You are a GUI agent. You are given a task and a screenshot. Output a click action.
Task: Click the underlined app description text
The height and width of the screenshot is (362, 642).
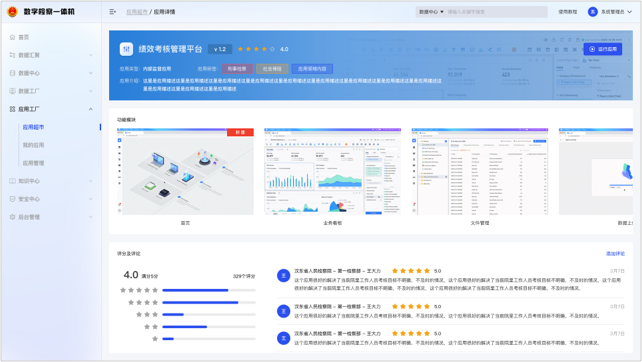point(292,84)
